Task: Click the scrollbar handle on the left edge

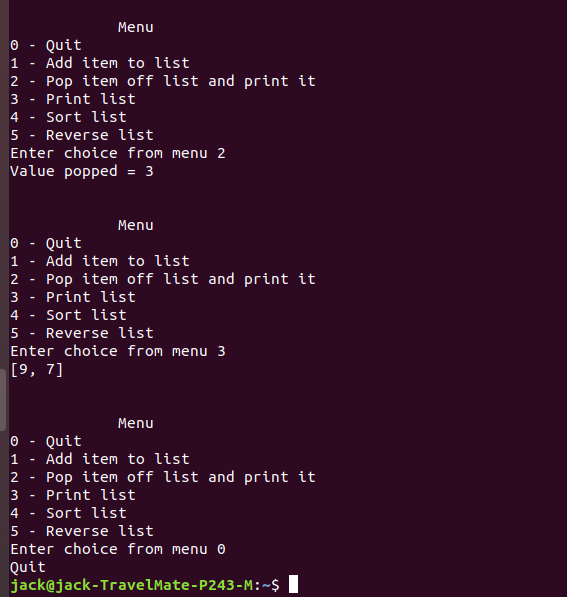Action: click(3, 400)
